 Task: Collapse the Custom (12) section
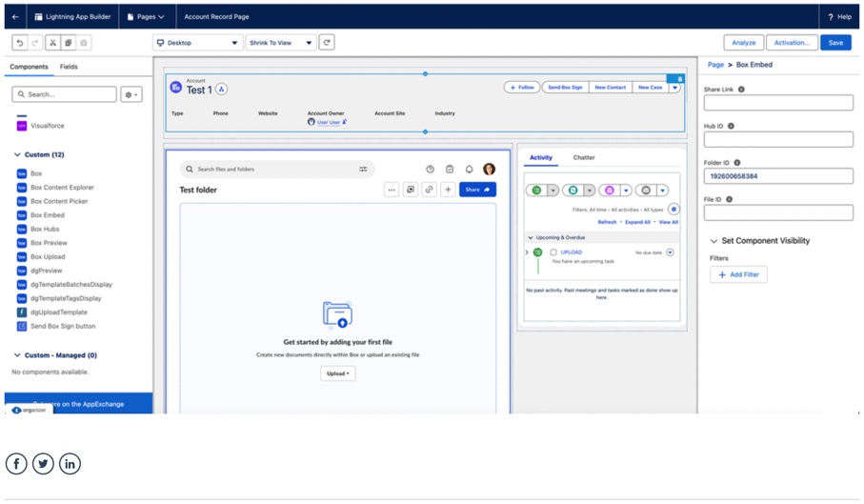17,154
